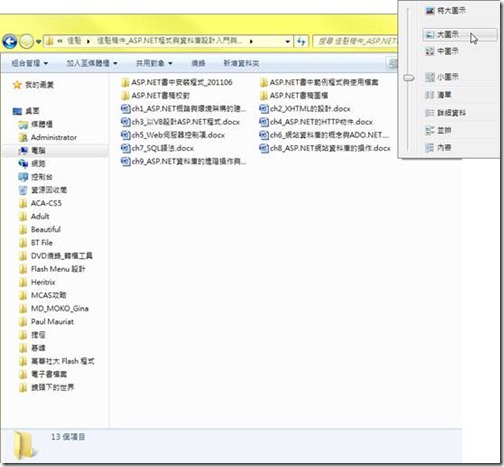Open the MCAS攻略 folder in sidebar
This screenshot has height=467, width=504.
point(43,295)
